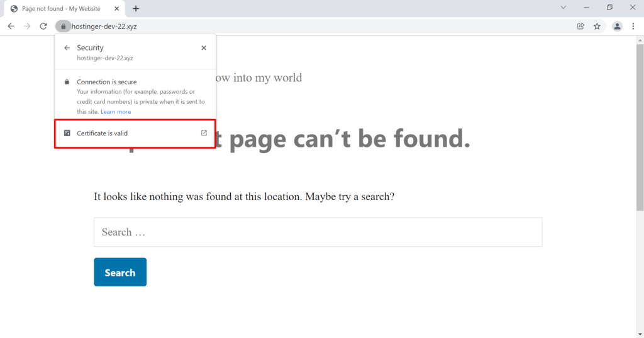The image size is (644, 338).
Task: Focus the Search input field
Action: tap(318, 232)
